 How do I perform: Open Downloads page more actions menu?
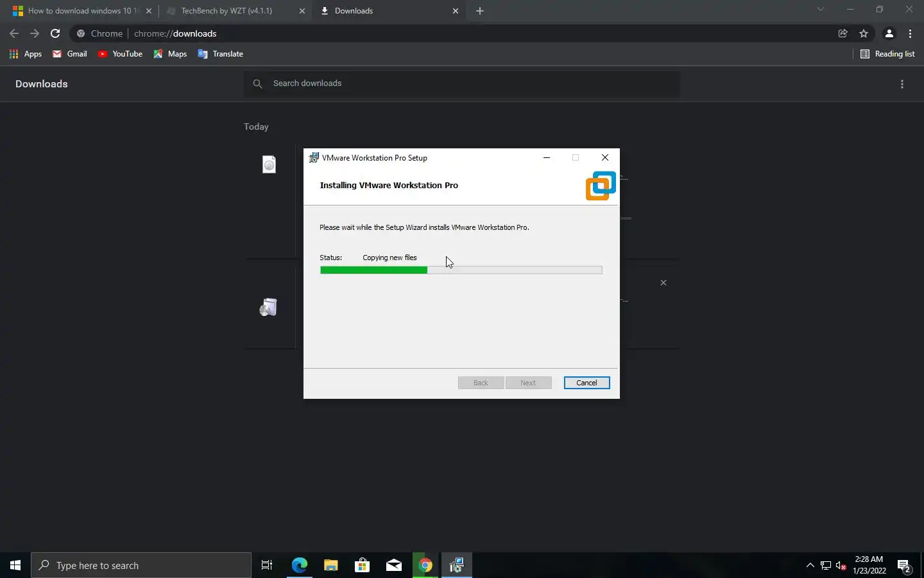[x=902, y=84]
